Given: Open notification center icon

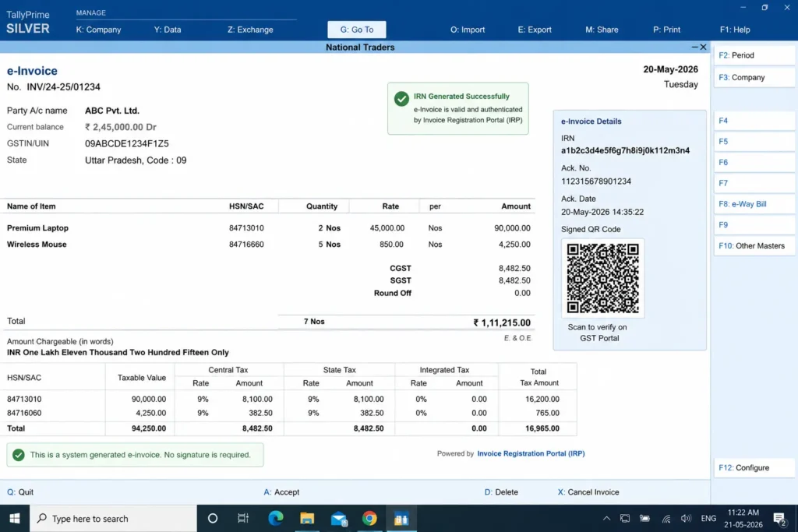Looking at the screenshot, I should [779, 518].
